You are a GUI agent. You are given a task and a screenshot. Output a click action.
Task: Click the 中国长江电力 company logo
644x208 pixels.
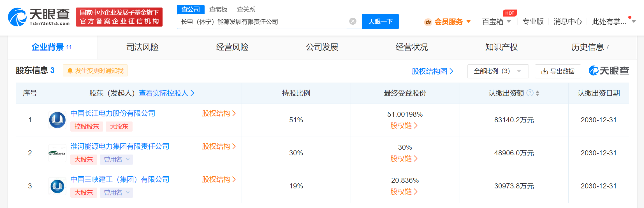click(x=57, y=120)
